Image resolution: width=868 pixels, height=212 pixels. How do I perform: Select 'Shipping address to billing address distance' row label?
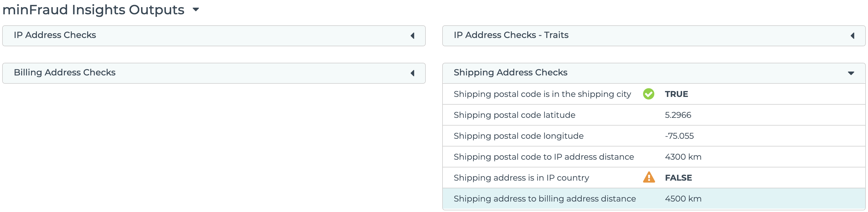pos(545,199)
